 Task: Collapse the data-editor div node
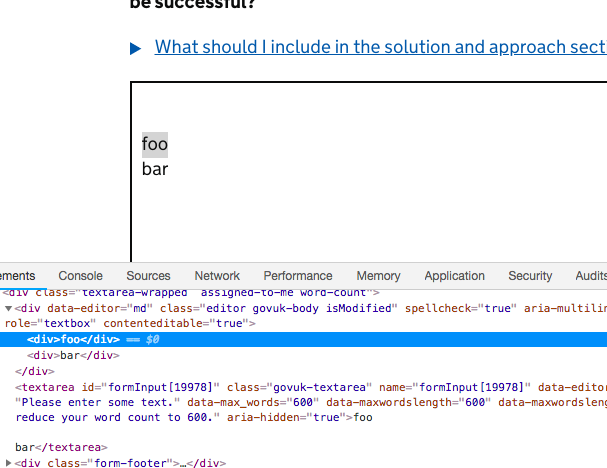[8, 309]
